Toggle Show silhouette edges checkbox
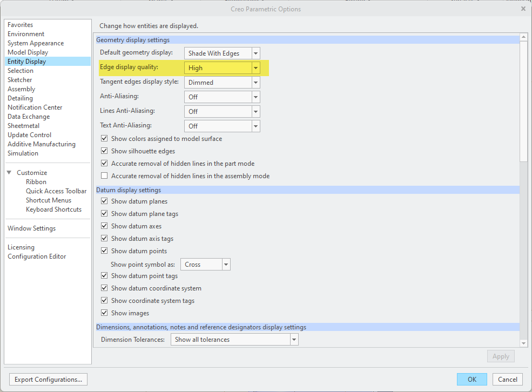Screen dimensions: 532x392 pyautogui.click(x=104, y=151)
